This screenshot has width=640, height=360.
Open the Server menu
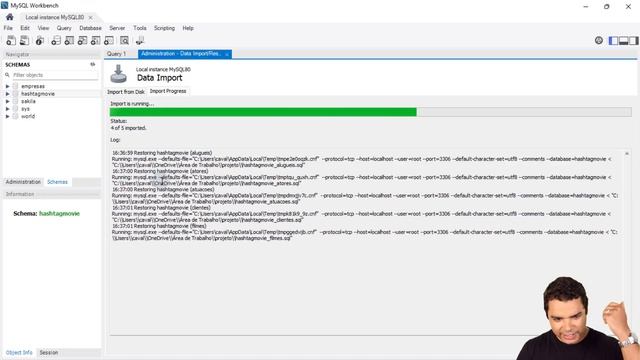pyautogui.click(x=117, y=28)
